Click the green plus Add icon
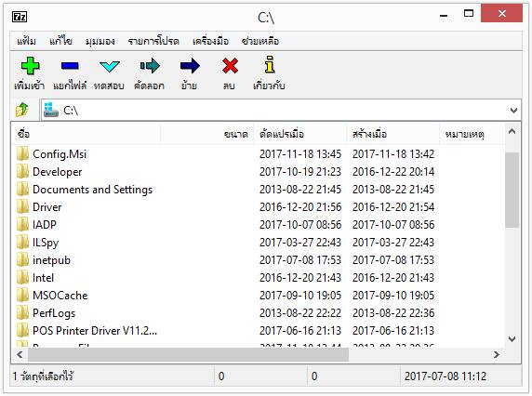Image resolution: width=532 pixels, height=396 pixels. [x=30, y=66]
